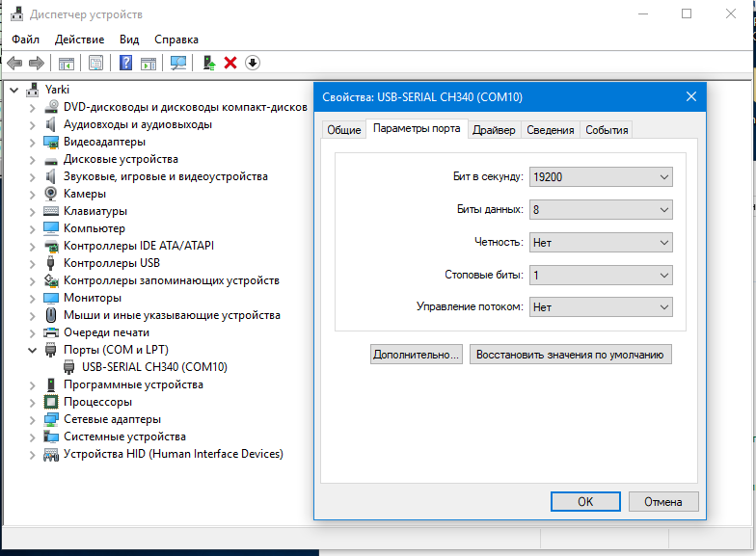Click the USB-SERIAL CH340 port icon
The width and height of the screenshot is (756, 556).
(69, 367)
